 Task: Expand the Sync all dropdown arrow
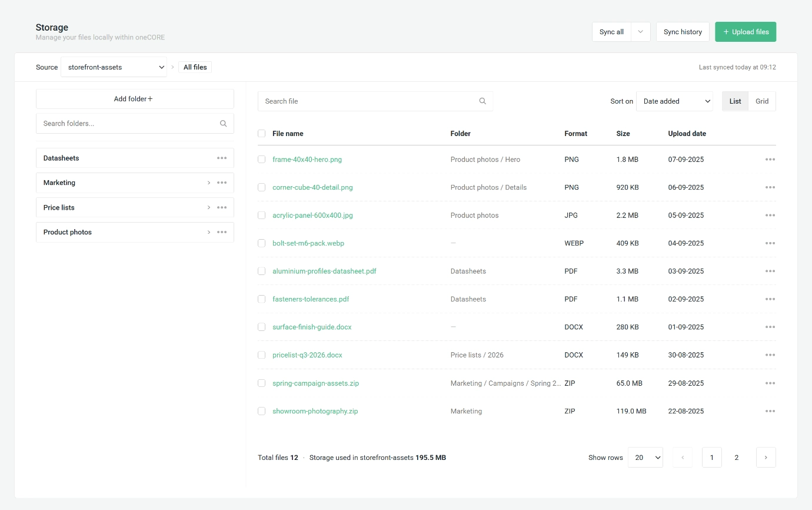[641, 32]
